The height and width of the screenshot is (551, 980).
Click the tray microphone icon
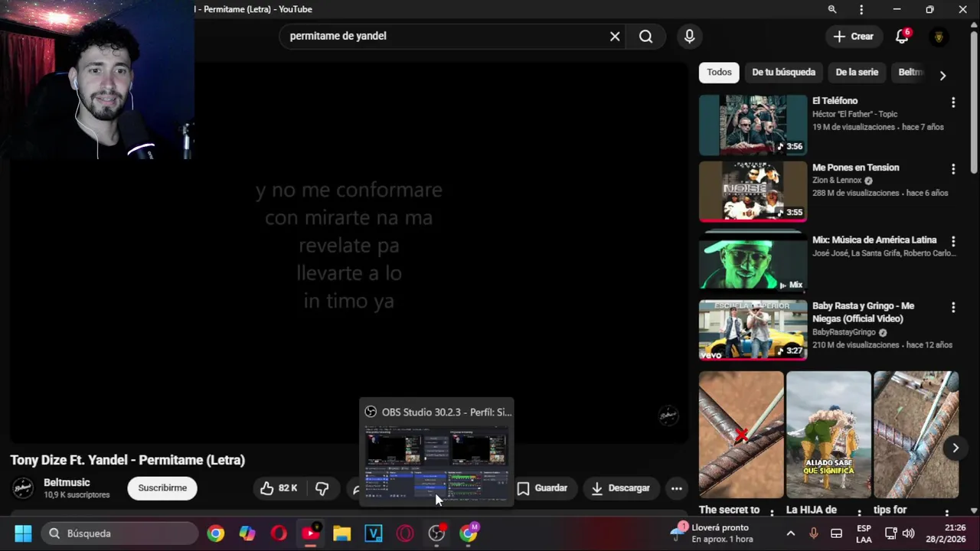pos(814,533)
